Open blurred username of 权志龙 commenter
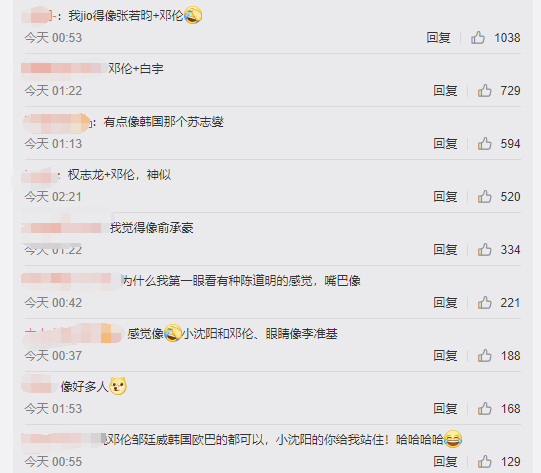 39,176
